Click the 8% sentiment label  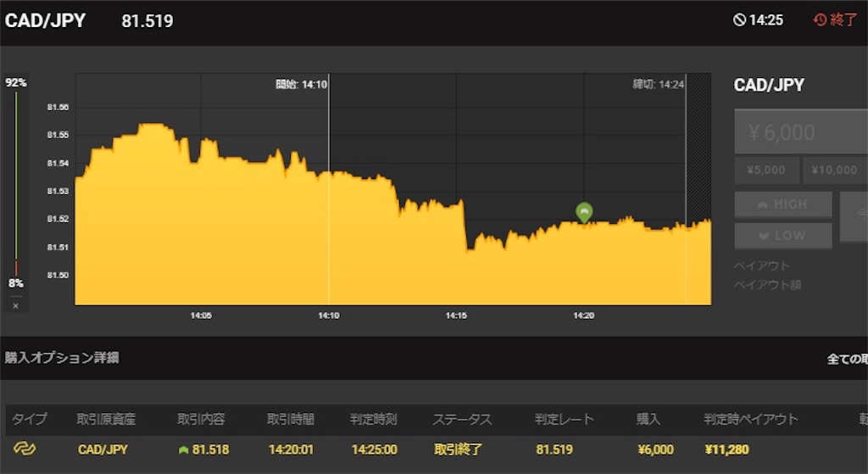[x=15, y=283]
